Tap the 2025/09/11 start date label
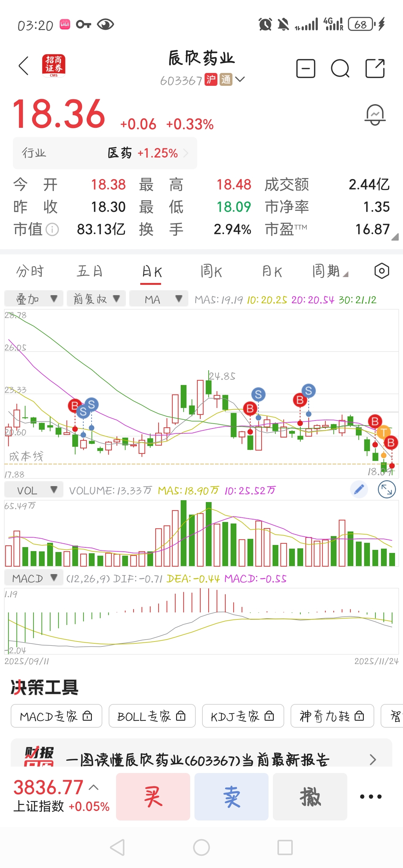Screen dimensions: 403x868 coord(27,661)
